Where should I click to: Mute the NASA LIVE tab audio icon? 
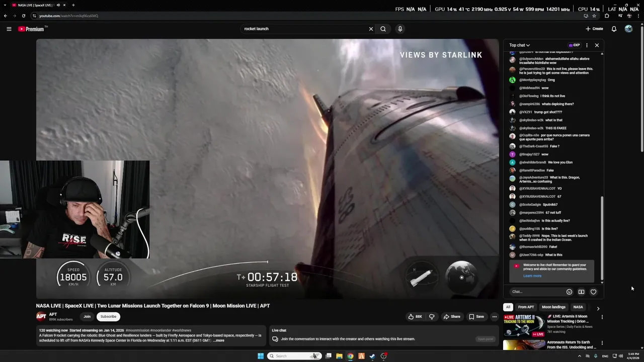tap(58, 5)
